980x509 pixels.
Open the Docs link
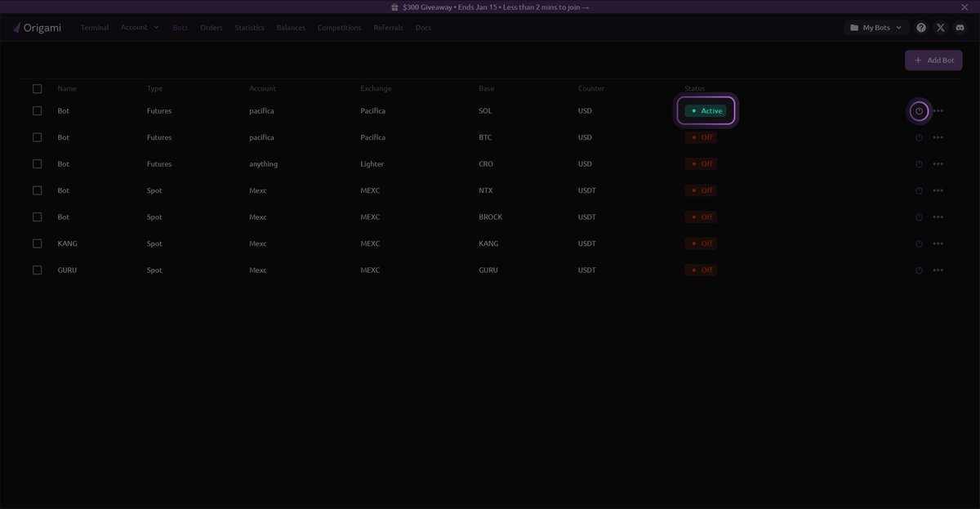pos(424,28)
